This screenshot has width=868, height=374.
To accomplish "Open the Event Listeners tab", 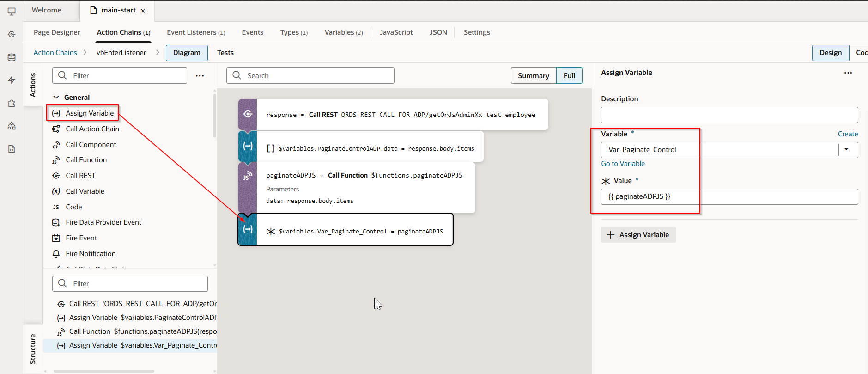I will click(196, 32).
